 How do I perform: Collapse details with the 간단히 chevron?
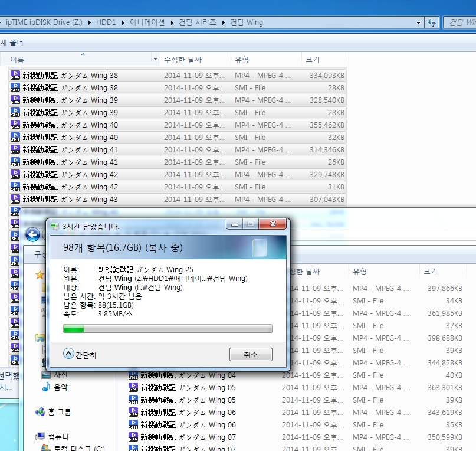click(68, 354)
